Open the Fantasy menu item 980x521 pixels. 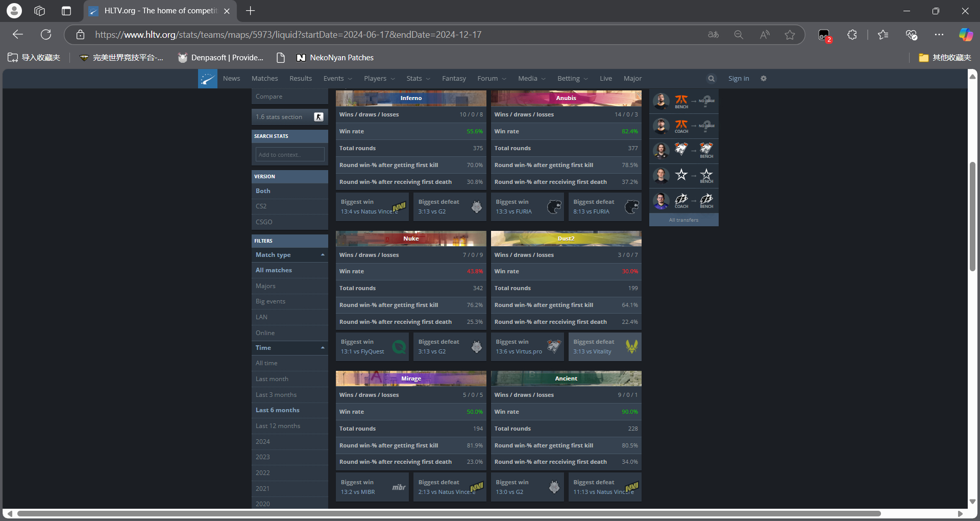coord(454,79)
